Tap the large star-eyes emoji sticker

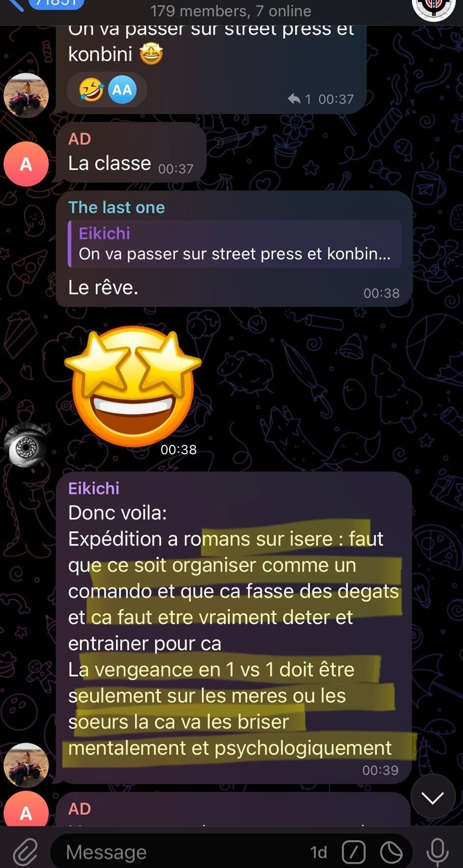coord(133,387)
